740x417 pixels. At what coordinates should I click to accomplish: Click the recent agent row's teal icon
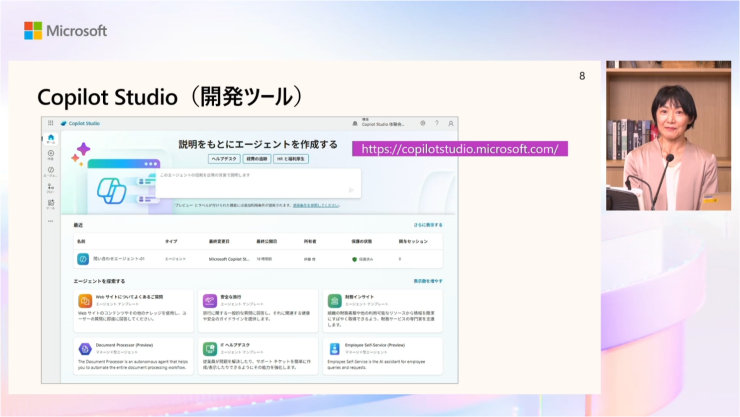click(83, 259)
